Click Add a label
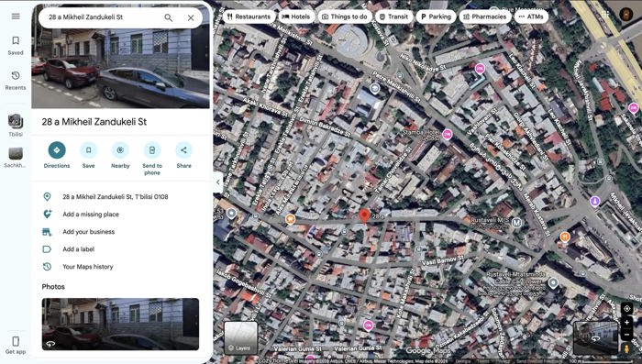 [120, 249]
